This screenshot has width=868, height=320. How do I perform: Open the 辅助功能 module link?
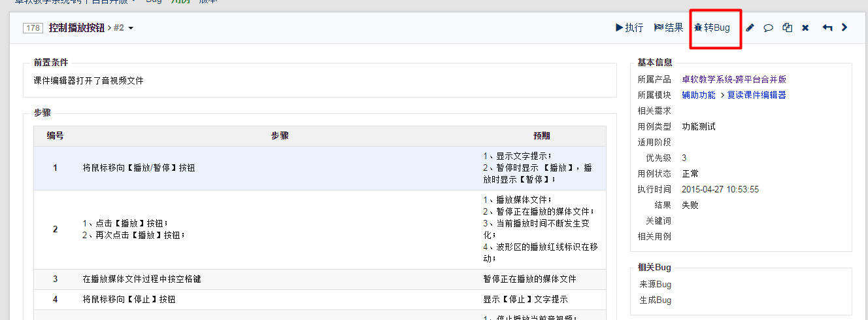pyautogui.click(x=698, y=95)
